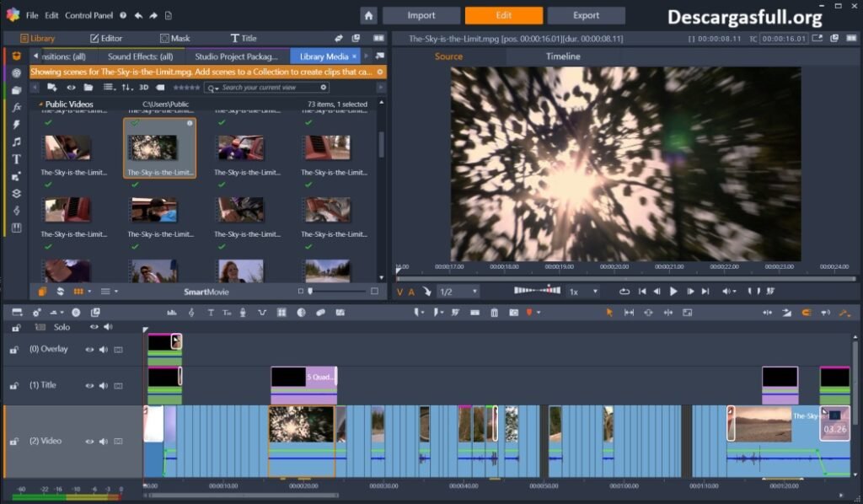Click the SmartMovie button
This screenshot has width=863, height=504.
tap(206, 292)
